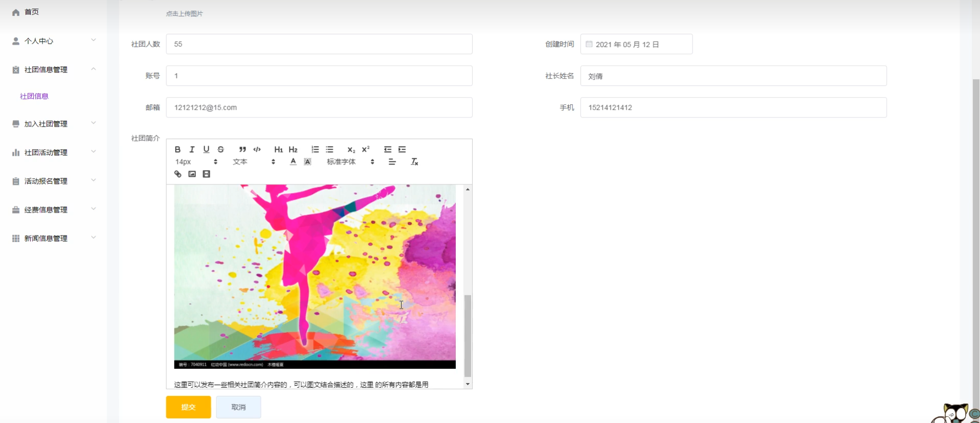Open the 创建时间 date picker
This screenshot has height=423, width=980.
(x=636, y=44)
